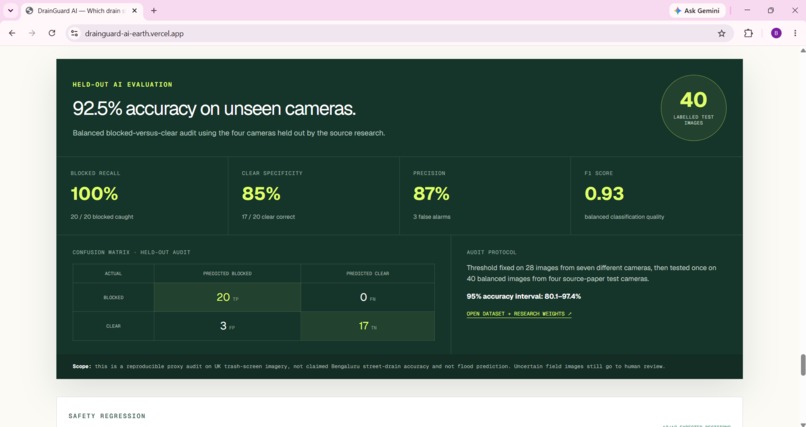Viewport: 806px width, 427px height.
Task: Click the Ask Gemini button
Action: coord(697,10)
